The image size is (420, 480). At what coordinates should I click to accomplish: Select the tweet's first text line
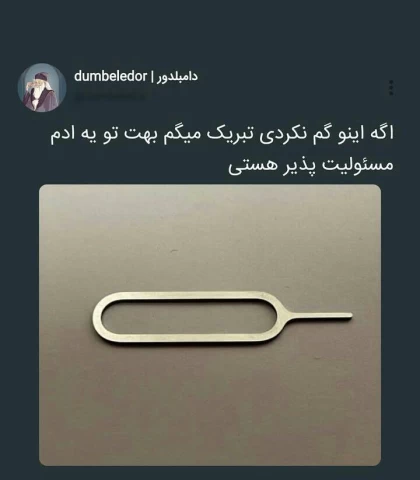[222, 134]
